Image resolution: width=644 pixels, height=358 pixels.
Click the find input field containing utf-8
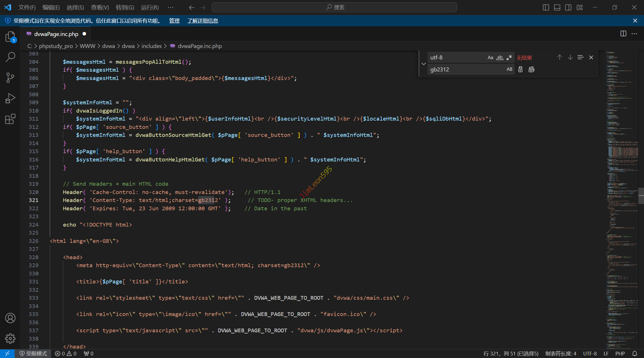(457, 57)
